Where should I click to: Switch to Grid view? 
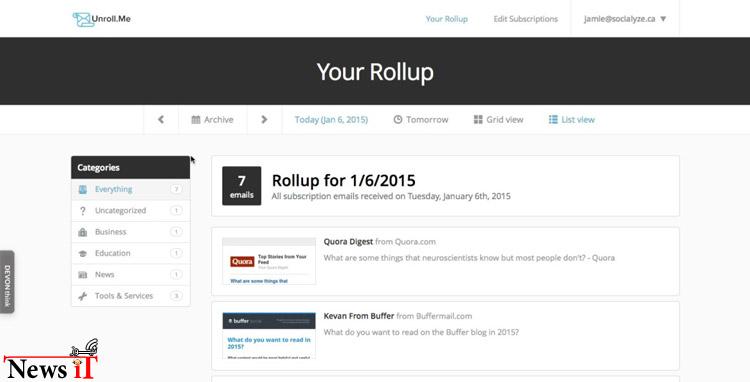[x=498, y=120]
